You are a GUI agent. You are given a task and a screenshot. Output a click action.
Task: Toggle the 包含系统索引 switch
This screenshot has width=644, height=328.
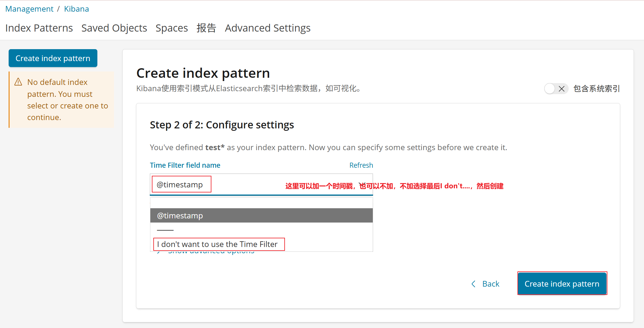pos(556,89)
